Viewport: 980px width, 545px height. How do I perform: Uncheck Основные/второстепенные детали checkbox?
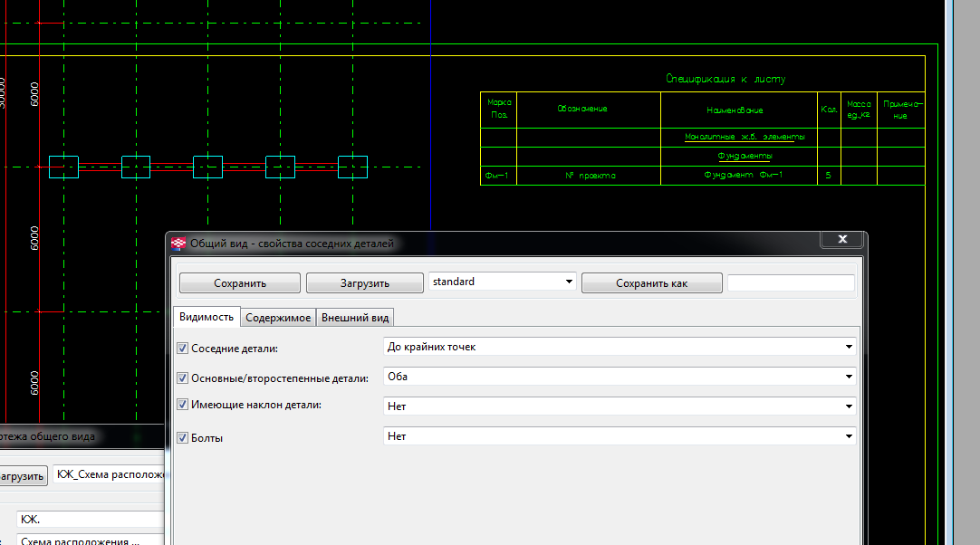pos(183,378)
